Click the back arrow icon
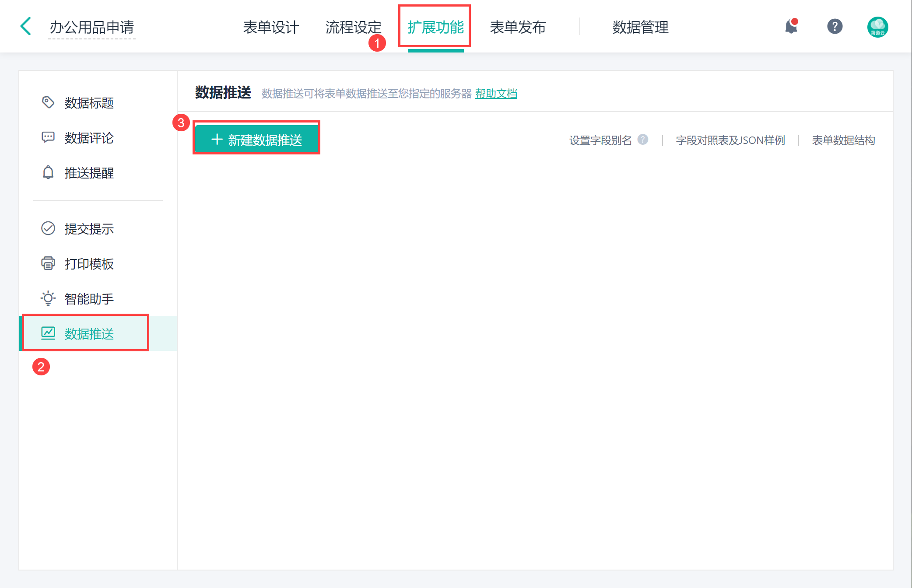912x588 pixels. pos(26,26)
